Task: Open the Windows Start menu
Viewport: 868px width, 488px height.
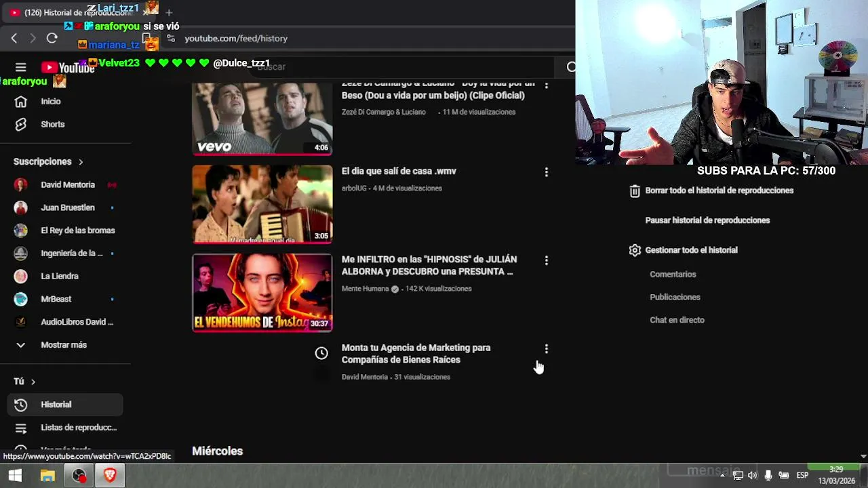Action: [15, 476]
